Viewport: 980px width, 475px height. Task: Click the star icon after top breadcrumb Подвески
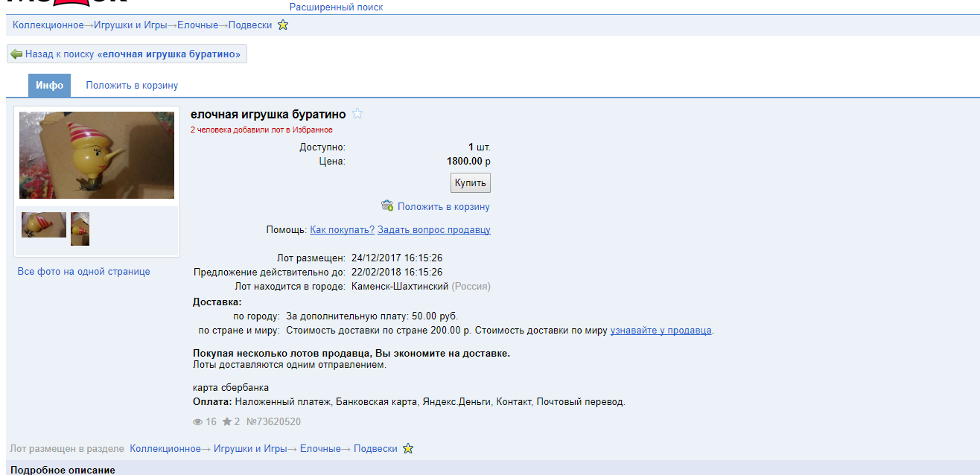tap(283, 25)
